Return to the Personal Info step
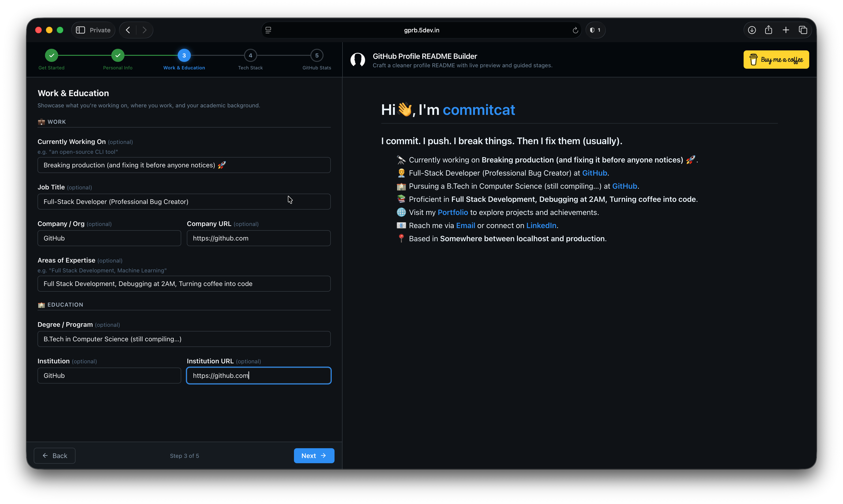The image size is (843, 504). coord(117,55)
